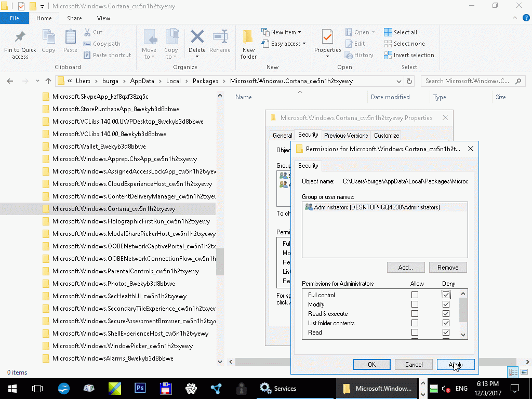
Task: Uncheck Deny for Read permission
Action: coord(446,332)
